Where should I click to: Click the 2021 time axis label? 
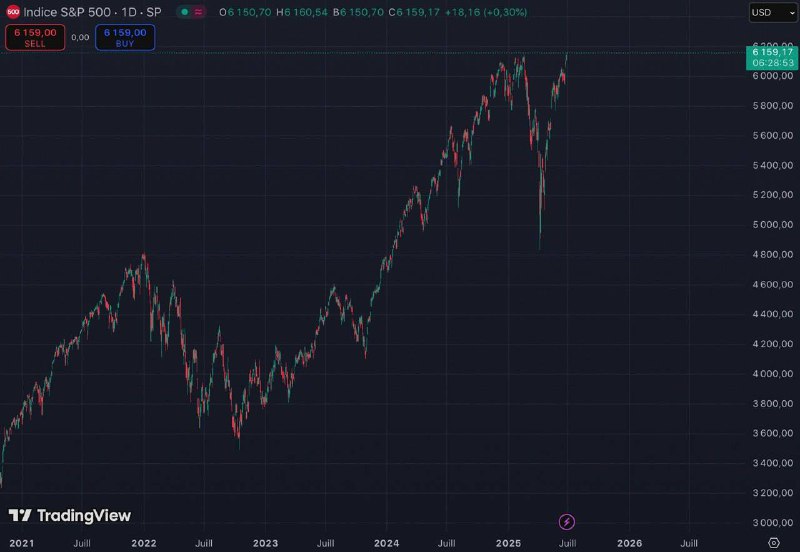point(22,543)
